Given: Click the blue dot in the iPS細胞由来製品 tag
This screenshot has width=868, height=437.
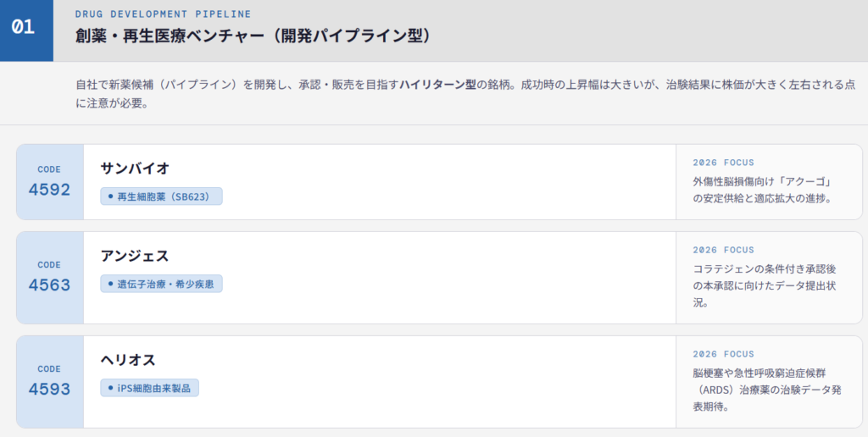Looking at the screenshot, I should click(x=110, y=388).
